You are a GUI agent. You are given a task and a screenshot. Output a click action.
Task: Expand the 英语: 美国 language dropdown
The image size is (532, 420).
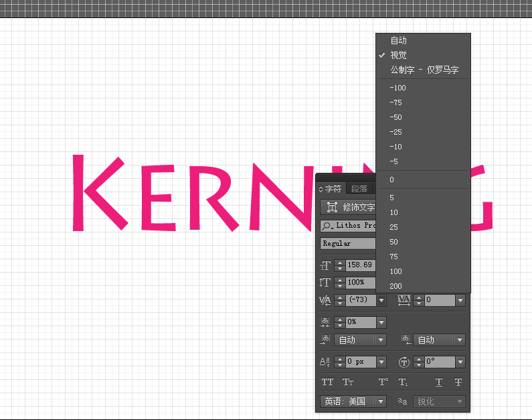(x=380, y=401)
